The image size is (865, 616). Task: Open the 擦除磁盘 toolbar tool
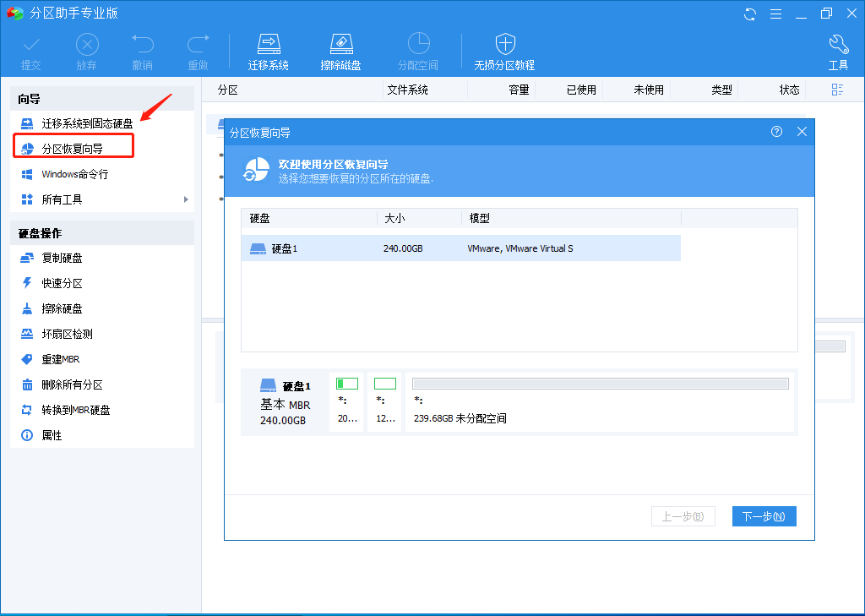(x=340, y=53)
